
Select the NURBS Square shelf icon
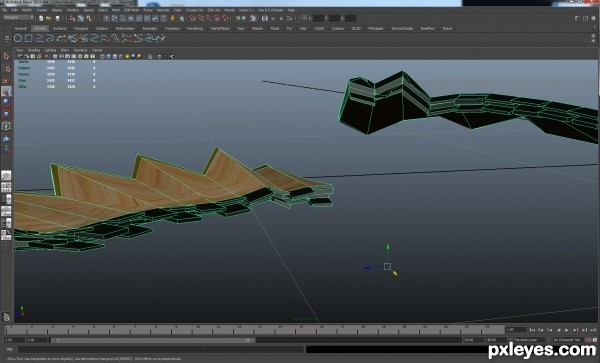pos(29,38)
